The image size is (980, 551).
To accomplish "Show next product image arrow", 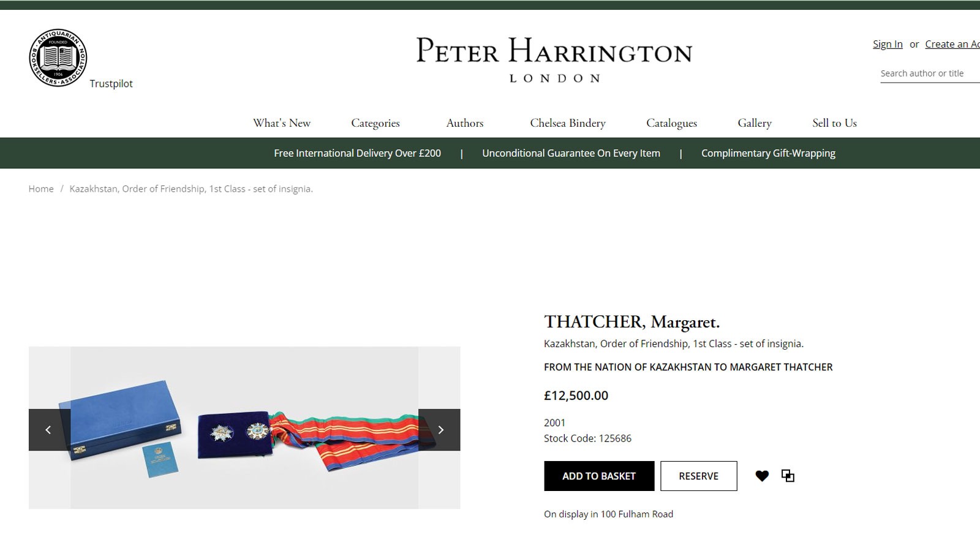I will coord(439,430).
